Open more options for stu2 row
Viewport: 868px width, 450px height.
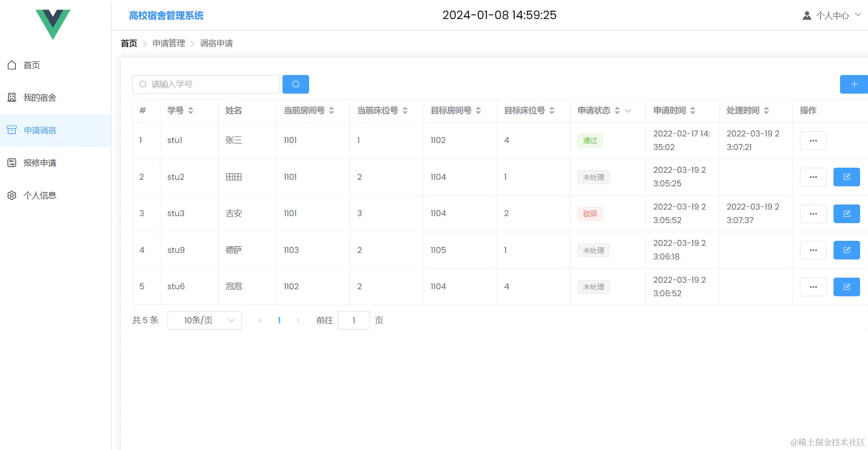tap(813, 177)
